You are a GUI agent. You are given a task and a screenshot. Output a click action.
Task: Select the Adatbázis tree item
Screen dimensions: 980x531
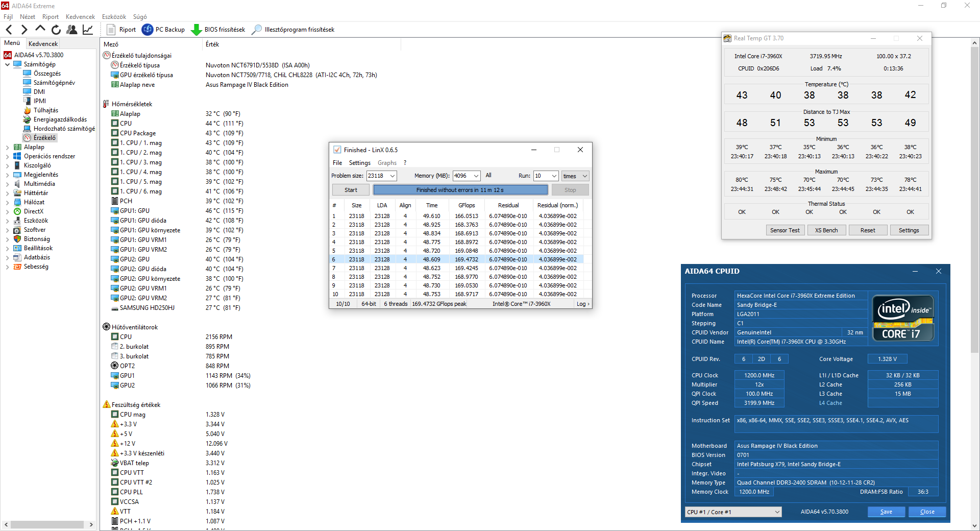pos(37,257)
